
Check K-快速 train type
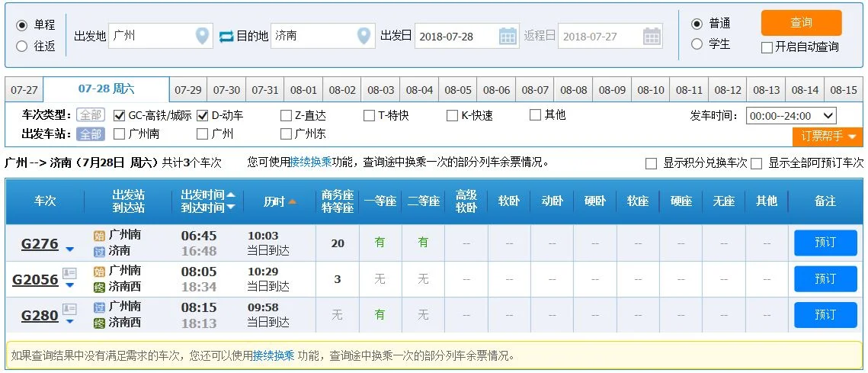452,116
